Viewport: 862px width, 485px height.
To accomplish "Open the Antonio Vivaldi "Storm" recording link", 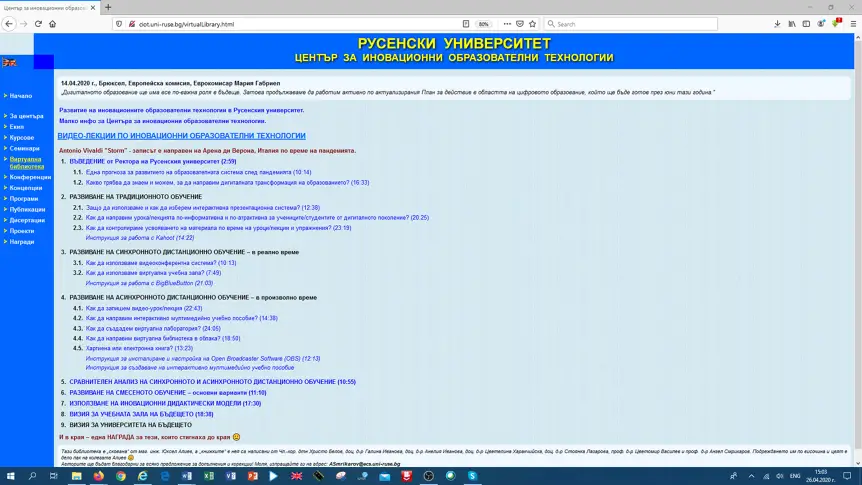I will (x=207, y=151).
